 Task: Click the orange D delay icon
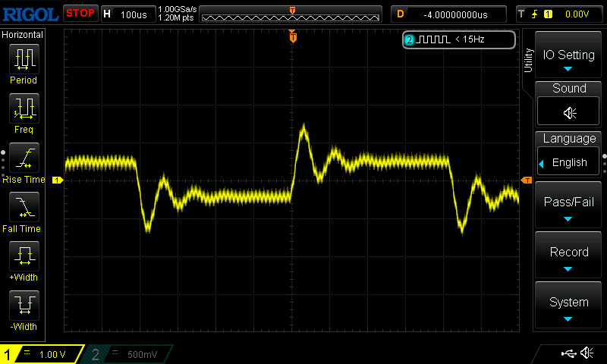pos(401,14)
